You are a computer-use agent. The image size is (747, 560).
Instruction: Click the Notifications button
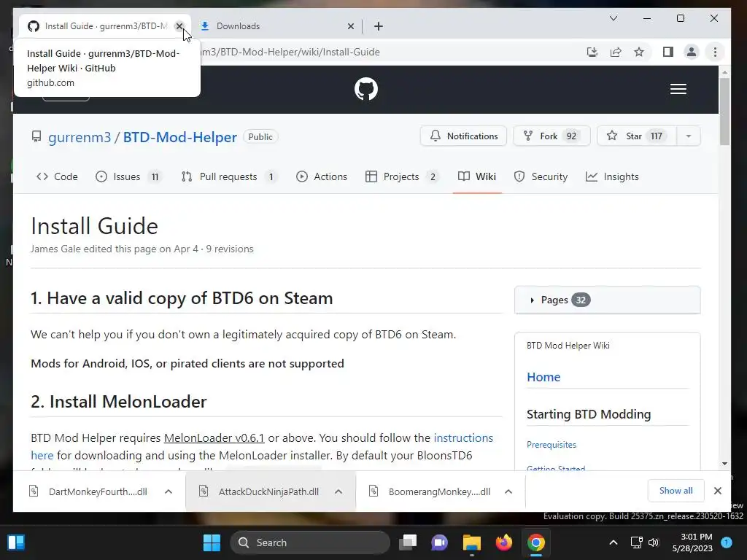coord(463,136)
